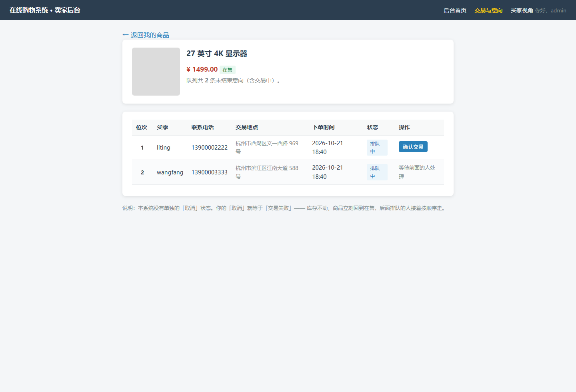Click 等待前面的人处理 text for wangfang

point(417,172)
